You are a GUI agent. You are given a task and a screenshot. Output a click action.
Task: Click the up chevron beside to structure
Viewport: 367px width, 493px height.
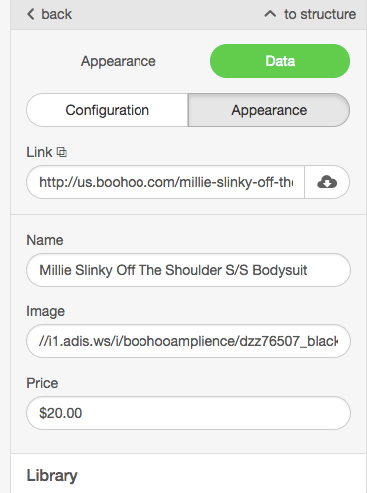(x=270, y=14)
